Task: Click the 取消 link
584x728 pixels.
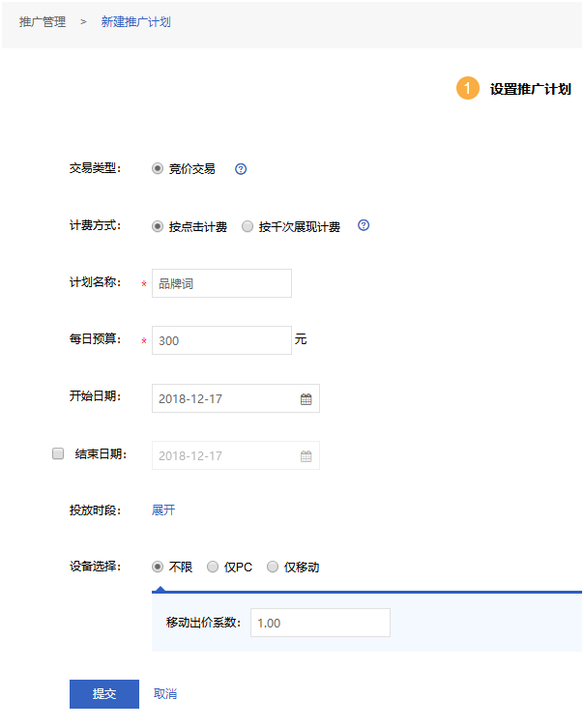Action: [165, 694]
